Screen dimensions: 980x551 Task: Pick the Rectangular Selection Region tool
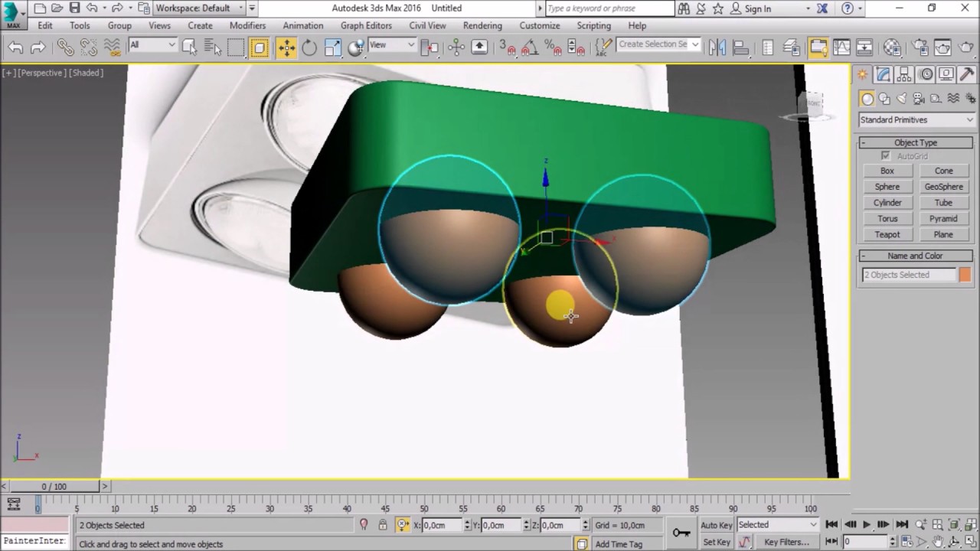click(236, 47)
